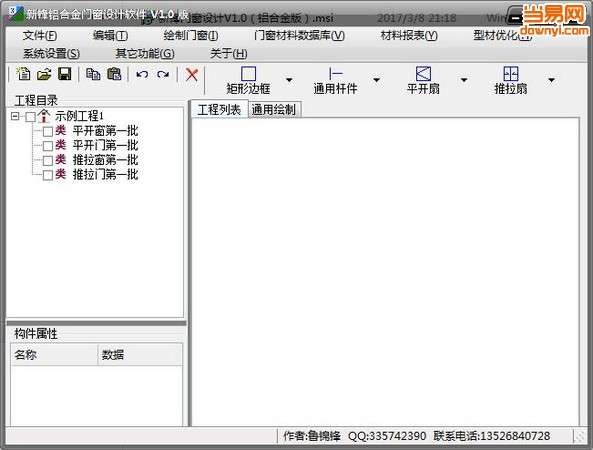Open the dropdown arrow beside 矩形边框
593x450 pixels.
coord(289,80)
